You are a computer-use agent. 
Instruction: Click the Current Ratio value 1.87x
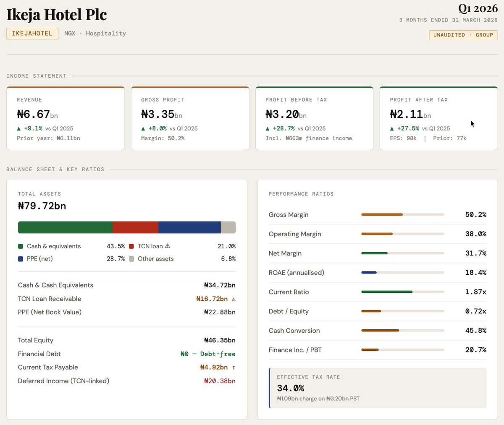(476, 292)
